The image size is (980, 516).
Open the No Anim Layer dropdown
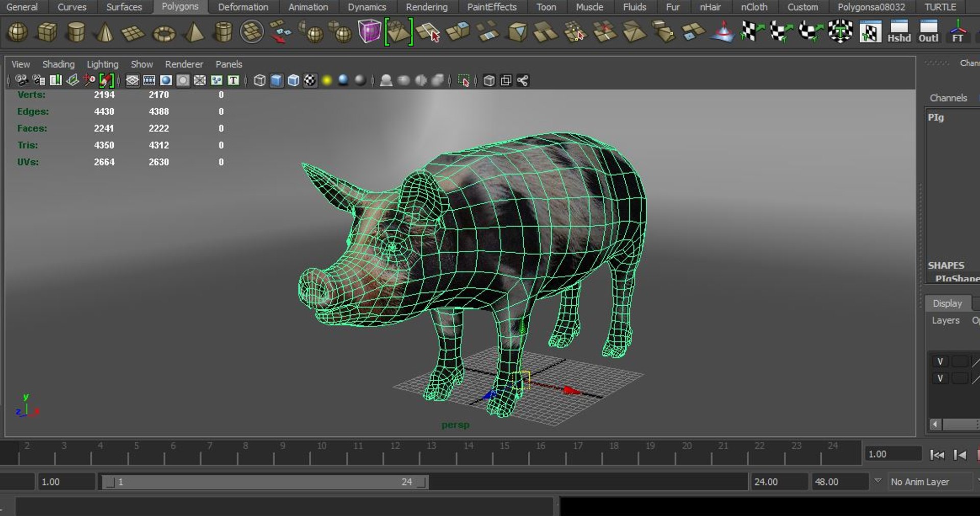930,481
